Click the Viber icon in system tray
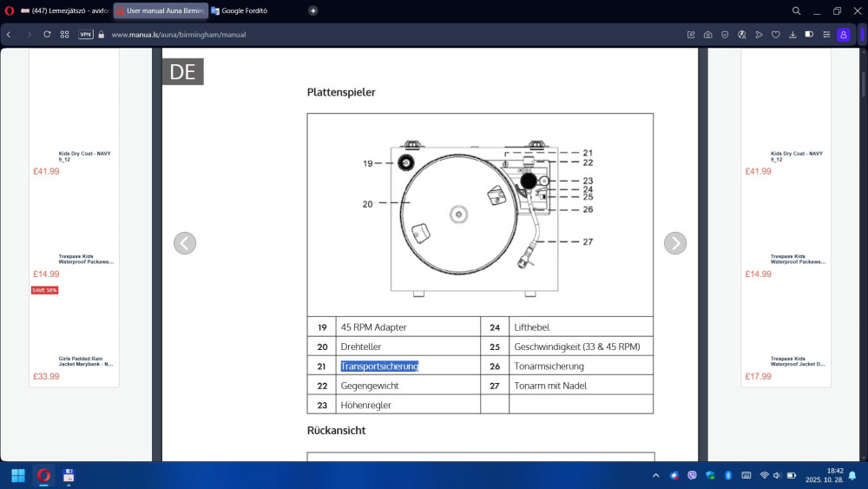 coord(692,475)
